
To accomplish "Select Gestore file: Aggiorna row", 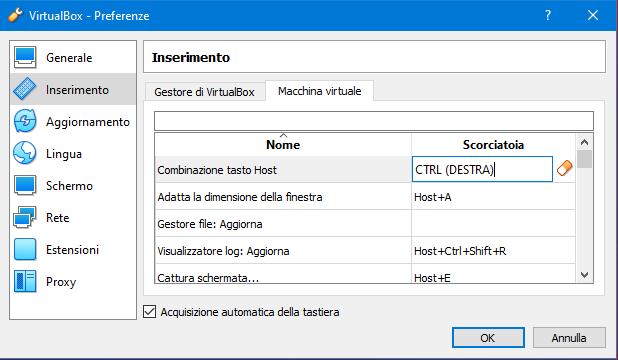I will [x=283, y=224].
